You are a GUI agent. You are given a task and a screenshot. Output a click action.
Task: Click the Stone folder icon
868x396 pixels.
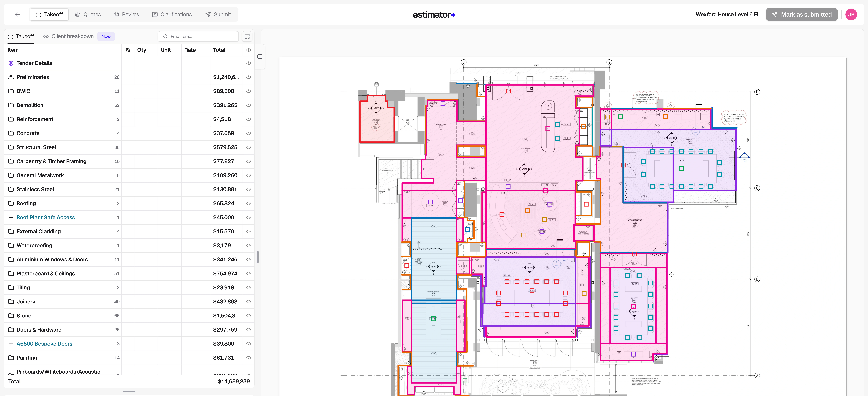coord(11,316)
